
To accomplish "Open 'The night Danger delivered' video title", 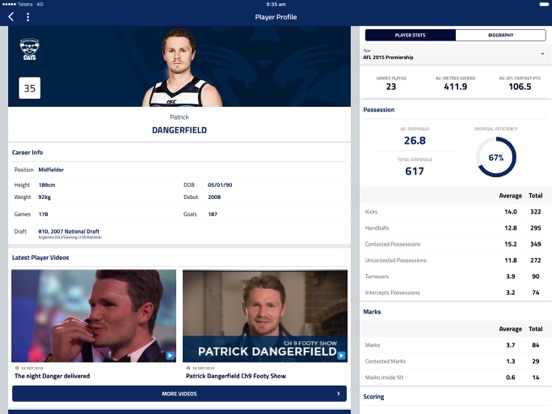I will (x=52, y=376).
